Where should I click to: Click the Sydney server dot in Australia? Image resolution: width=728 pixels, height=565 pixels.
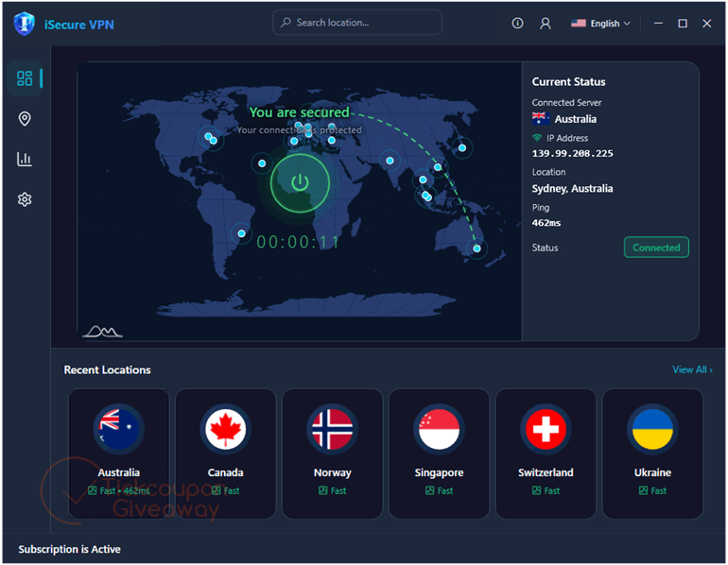pyautogui.click(x=477, y=248)
